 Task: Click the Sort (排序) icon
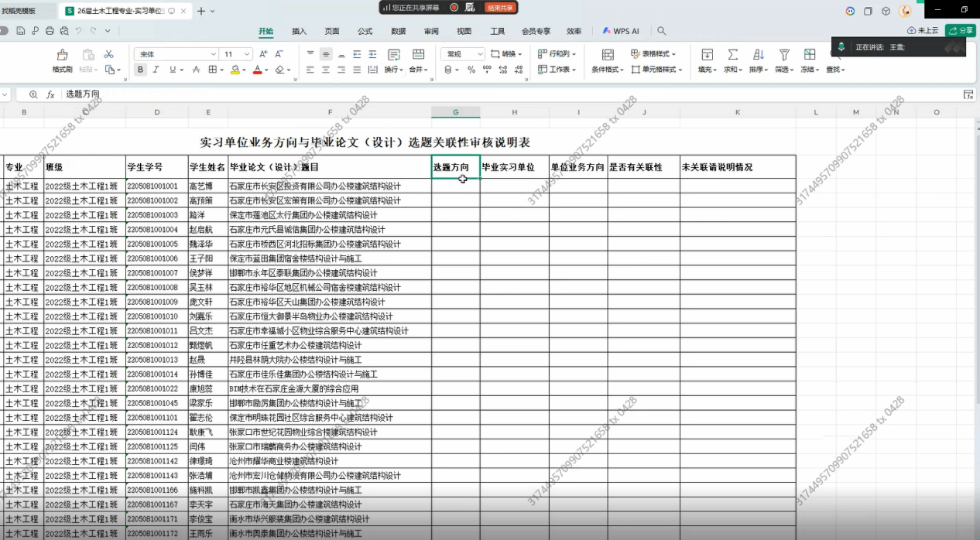pos(758,55)
